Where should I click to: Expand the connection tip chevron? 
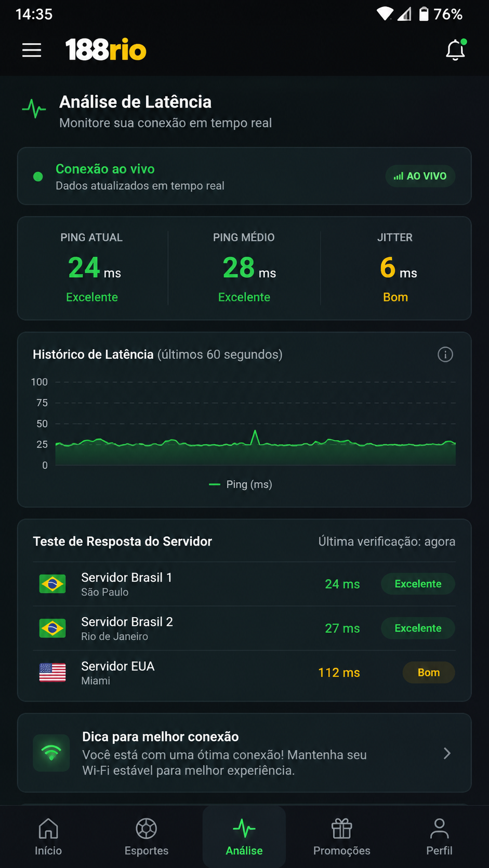[x=447, y=753]
